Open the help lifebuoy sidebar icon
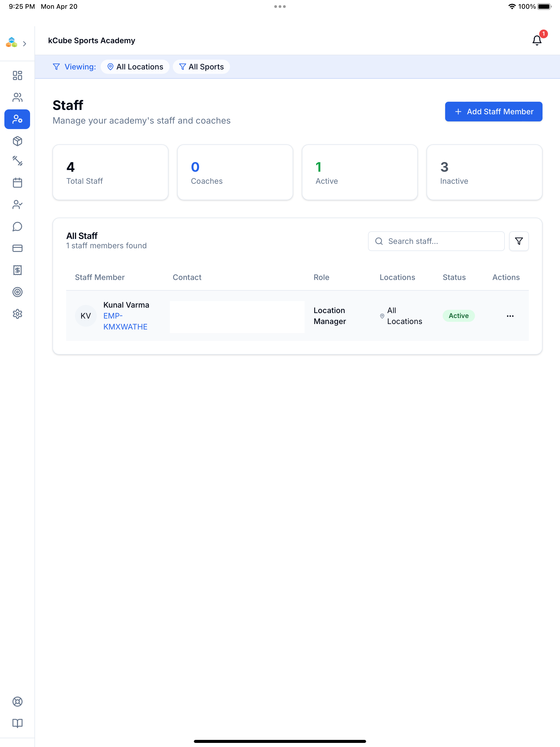Screen dimensions: 560x747 (x=17, y=701)
